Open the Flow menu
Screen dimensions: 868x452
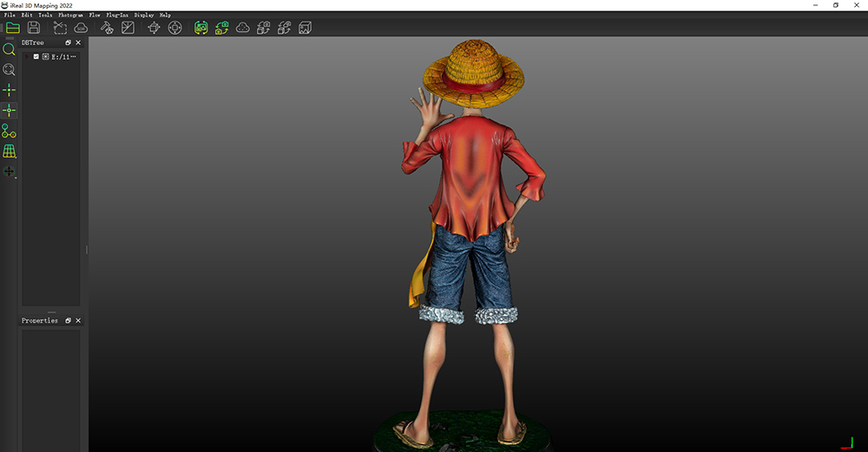tap(95, 15)
